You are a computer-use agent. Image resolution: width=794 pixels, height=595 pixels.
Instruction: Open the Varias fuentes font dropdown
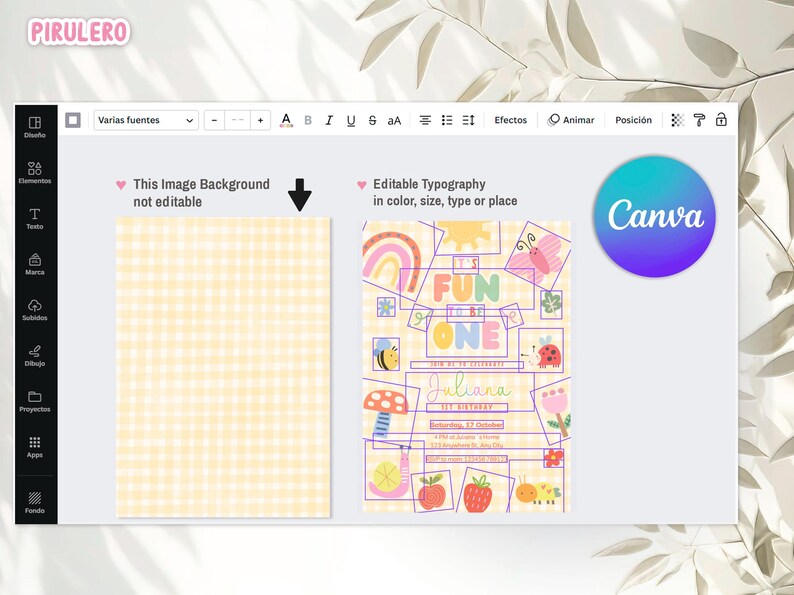click(x=146, y=120)
